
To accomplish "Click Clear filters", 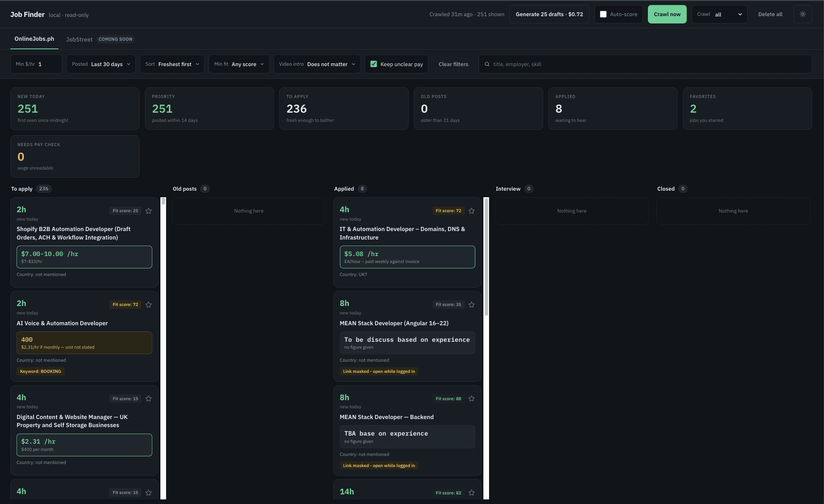I will 453,64.
